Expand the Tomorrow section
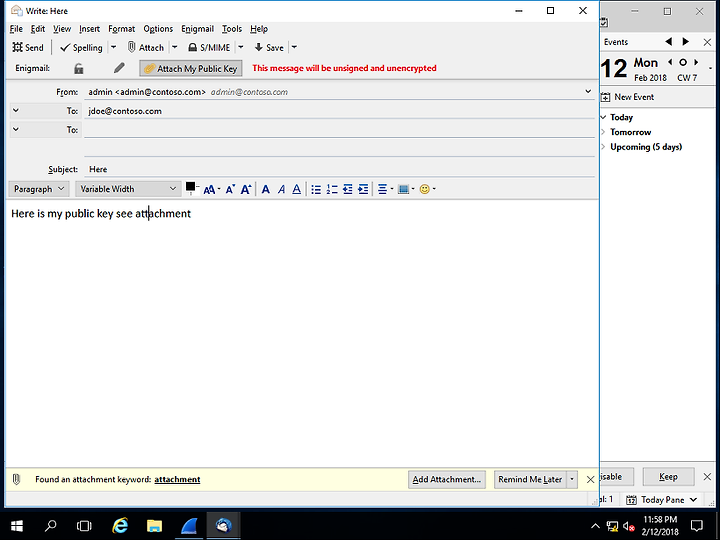Viewport: 720px width, 540px height. point(603,132)
